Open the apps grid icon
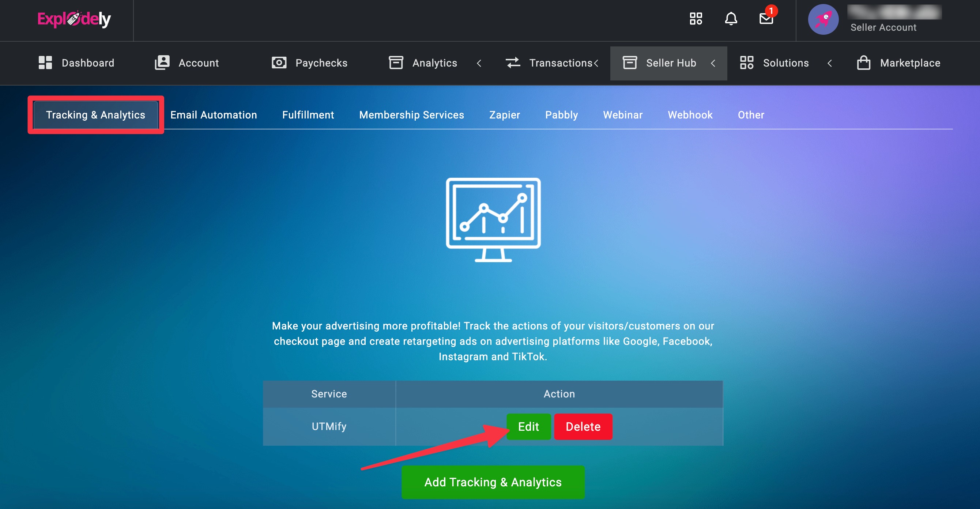The height and width of the screenshot is (509, 980). tap(696, 19)
